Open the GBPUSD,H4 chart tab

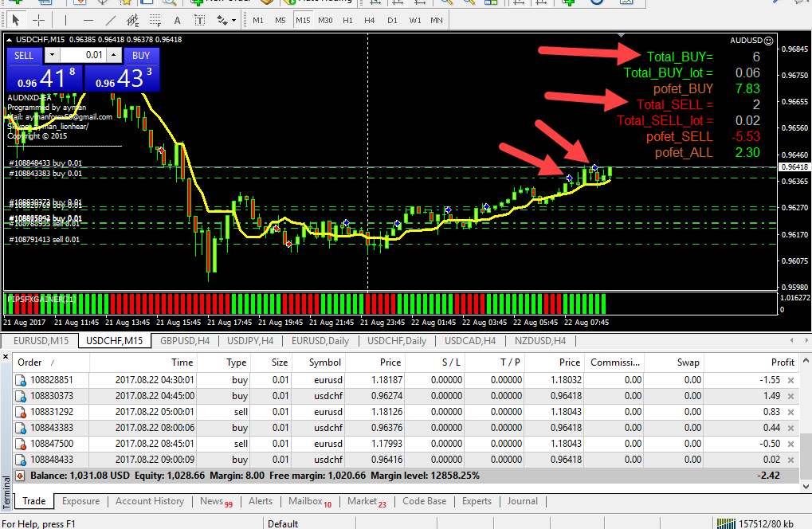(185, 341)
